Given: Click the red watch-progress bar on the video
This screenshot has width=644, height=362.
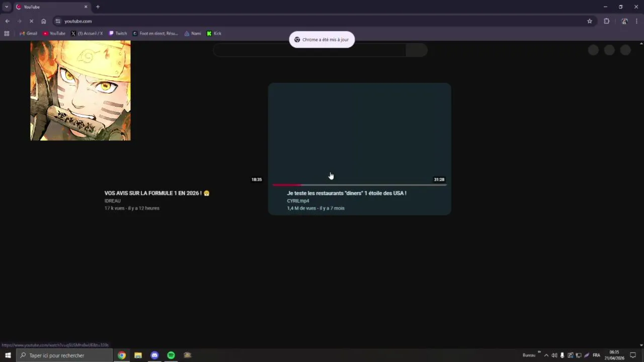Looking at the screenshot, I should click(x=287, y=185).
